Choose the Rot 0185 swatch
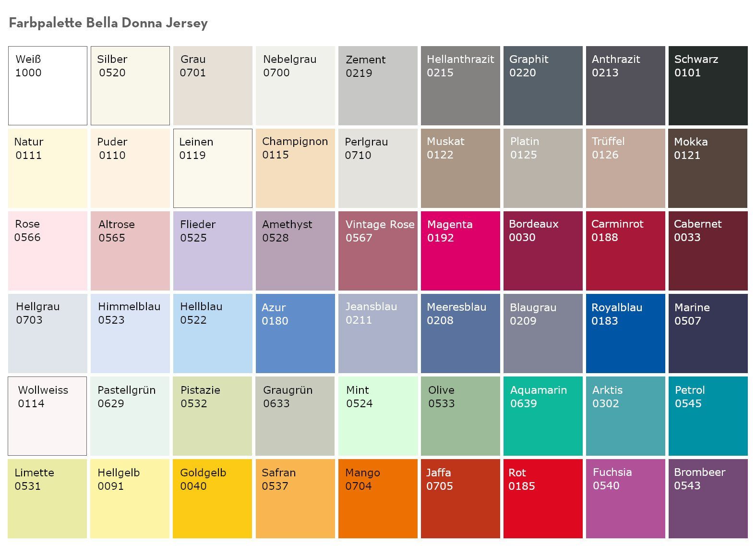The image size is (756, 546). tap(542, 498)
